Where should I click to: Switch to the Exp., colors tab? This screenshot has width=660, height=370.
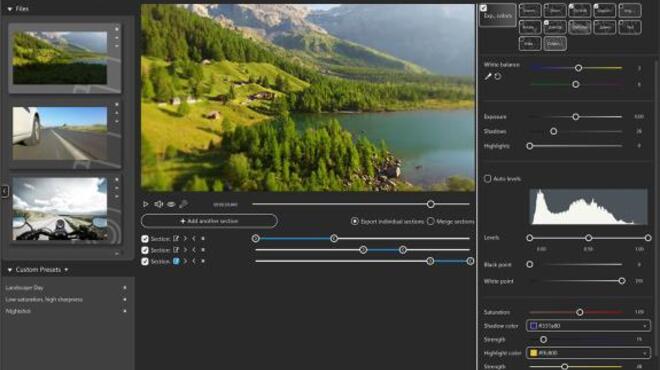coord(498,15)
